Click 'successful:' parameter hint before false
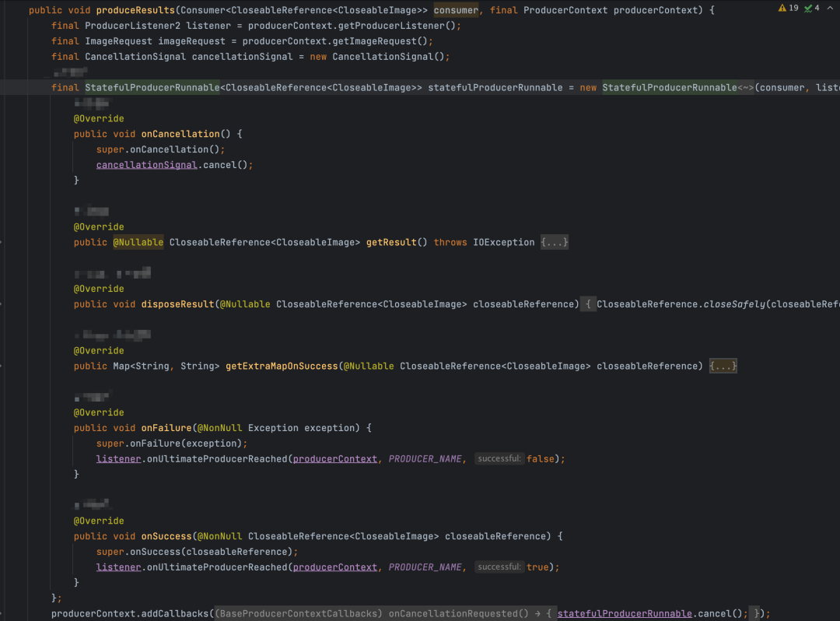The image size is (840, 621). point(499,458)
